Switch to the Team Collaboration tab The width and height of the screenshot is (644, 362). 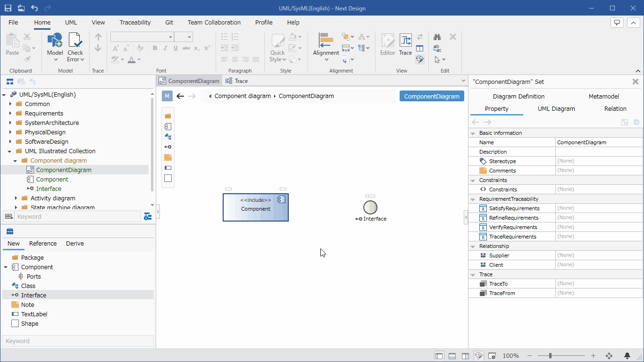click(x=214, y=22)
